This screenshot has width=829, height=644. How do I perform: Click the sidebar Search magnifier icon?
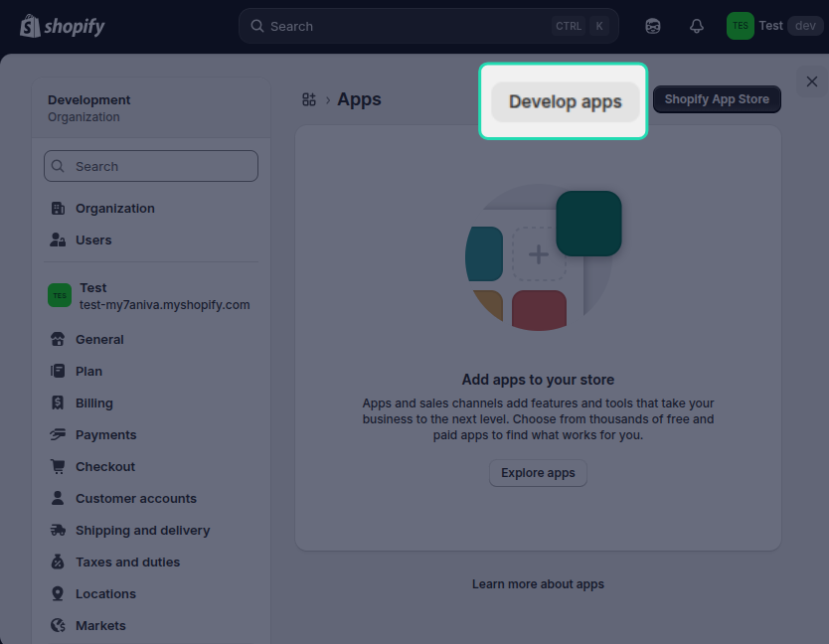[x=58, y=166]
